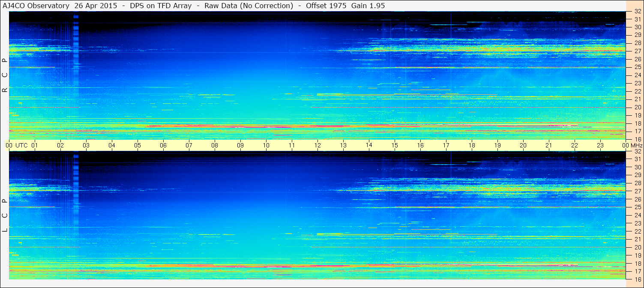Screen dimensions: 644x288
Task: Click the 22 MHz tick of LCP panel
Action: click(x=637, y=231)
